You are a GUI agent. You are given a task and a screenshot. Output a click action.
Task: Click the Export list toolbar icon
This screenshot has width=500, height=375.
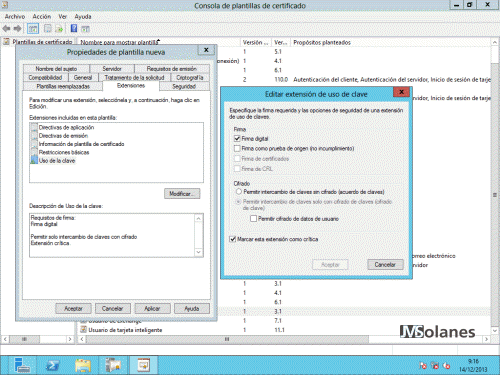tap(59, 29)
